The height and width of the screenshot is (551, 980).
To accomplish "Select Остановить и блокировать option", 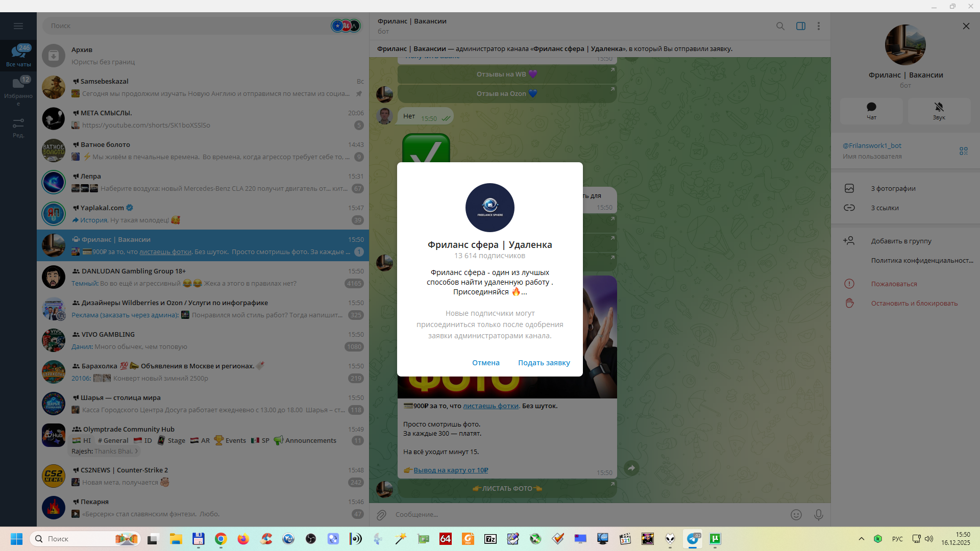I will 914,303.
